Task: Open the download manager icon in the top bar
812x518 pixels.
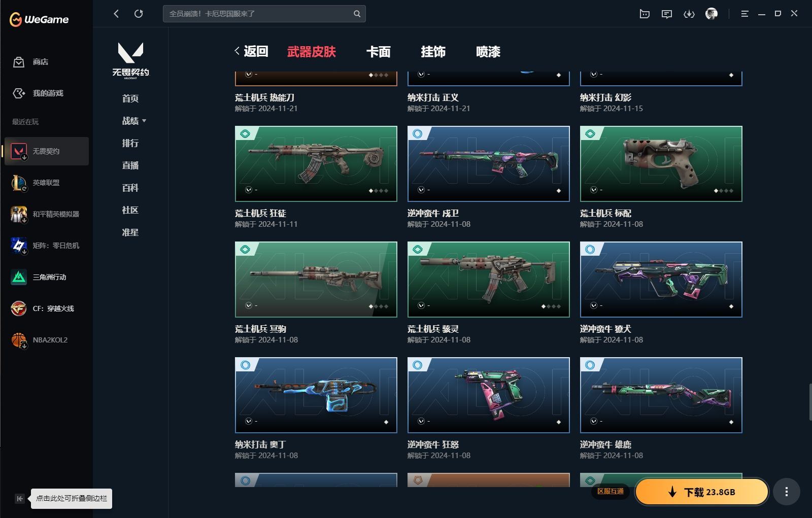Action: coord(689,14)
